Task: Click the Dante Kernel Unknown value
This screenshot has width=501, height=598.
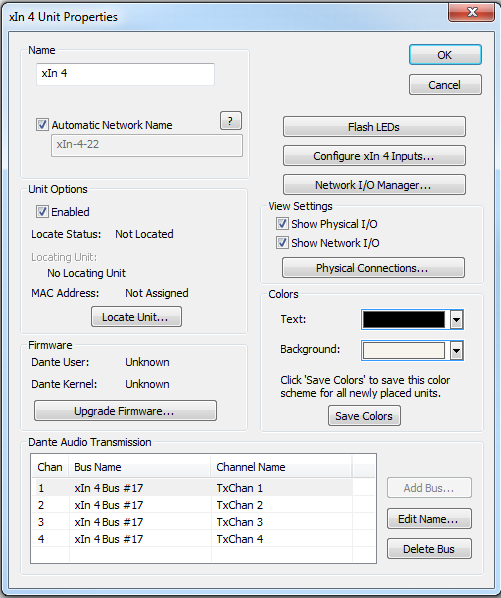Action: pyautogui.click(x=147, y=384)
